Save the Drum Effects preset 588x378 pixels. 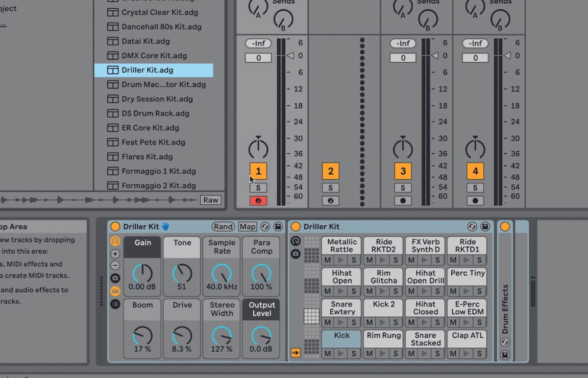505,355
